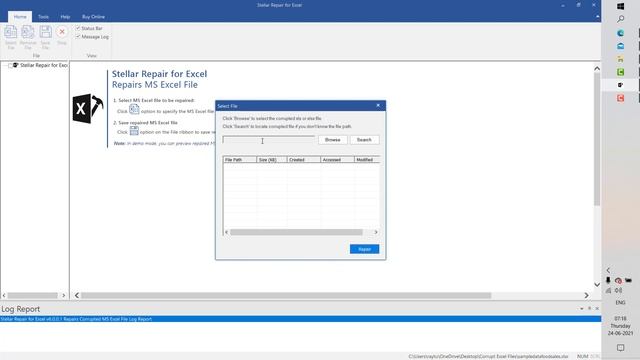Screen dimensions: 640x360
Task: Click the Log Report pin icon
Action: pyautogui.click(x=589, y=309)
